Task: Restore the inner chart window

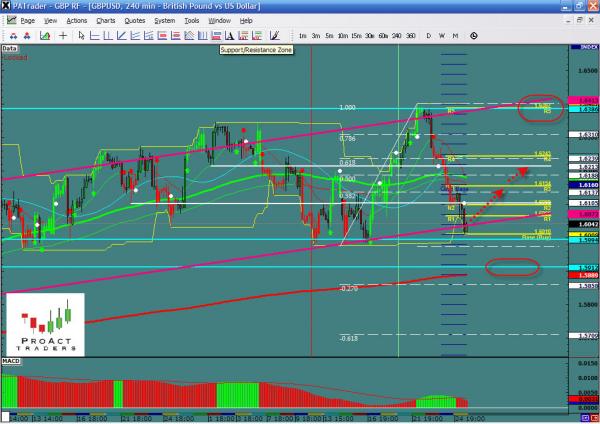Action: (580, 20)
